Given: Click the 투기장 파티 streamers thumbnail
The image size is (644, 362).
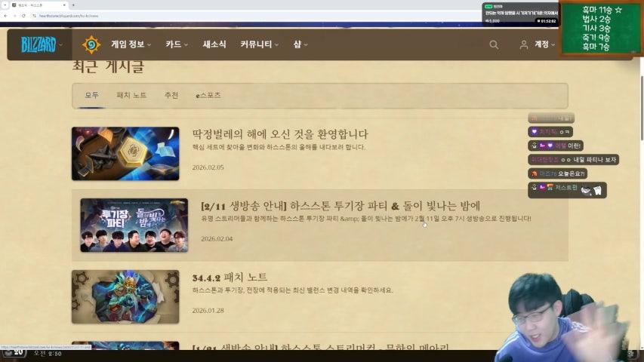Looking at the screenshot, I should tap(134, 225).
